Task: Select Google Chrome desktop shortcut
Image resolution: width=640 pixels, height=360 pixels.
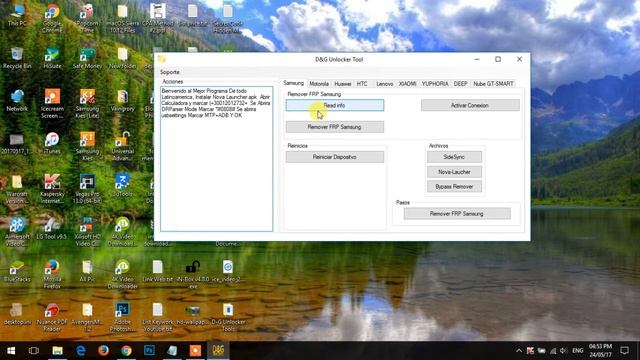Action: tap(52, 18)
